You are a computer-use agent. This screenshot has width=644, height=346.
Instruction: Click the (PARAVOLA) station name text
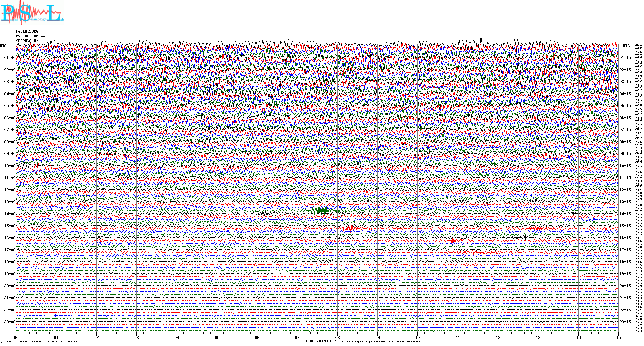tap(27, 41)
